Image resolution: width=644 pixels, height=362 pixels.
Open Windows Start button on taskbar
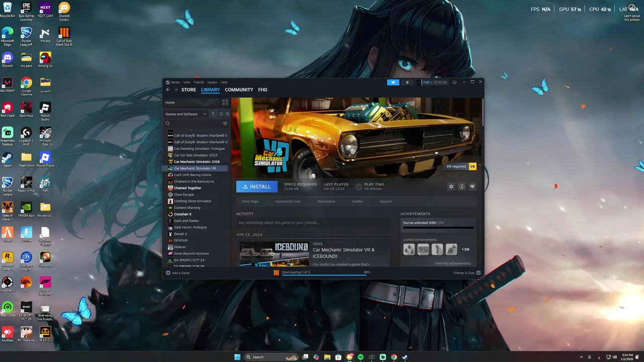(237, 357)
